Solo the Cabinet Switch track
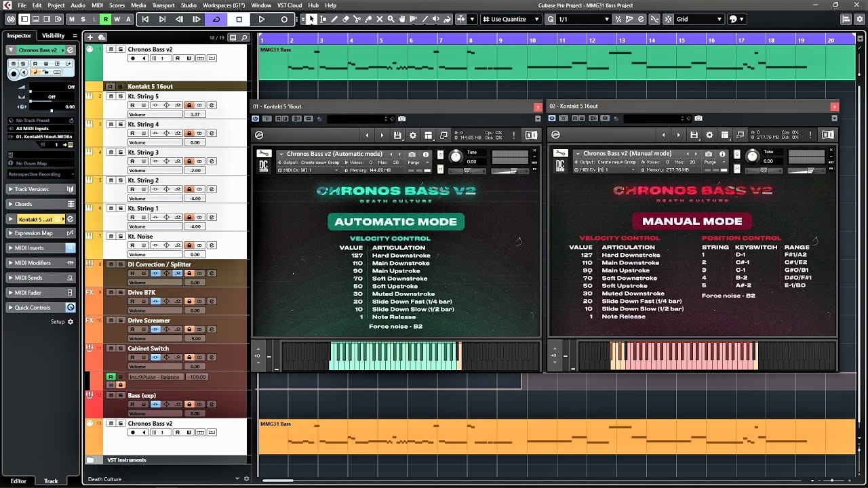The height and width of the screenshot is (488, 868). pos(121,348)
